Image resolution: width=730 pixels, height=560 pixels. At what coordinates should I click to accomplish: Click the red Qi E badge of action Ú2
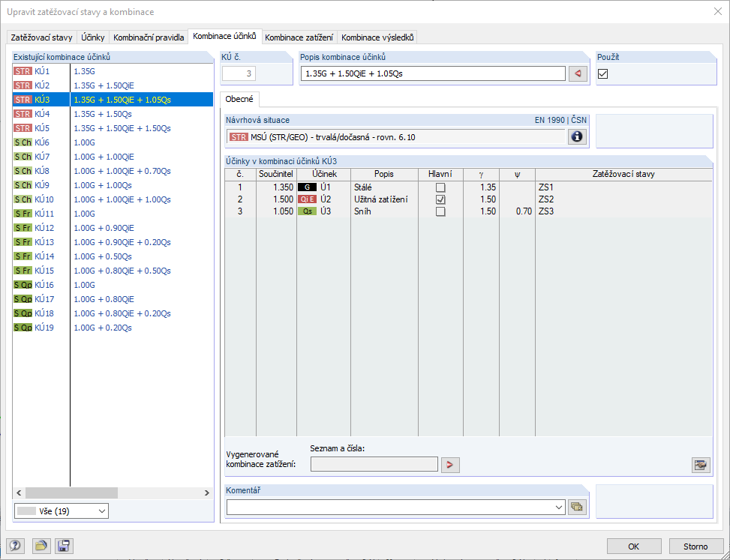(x=308, y=199)
